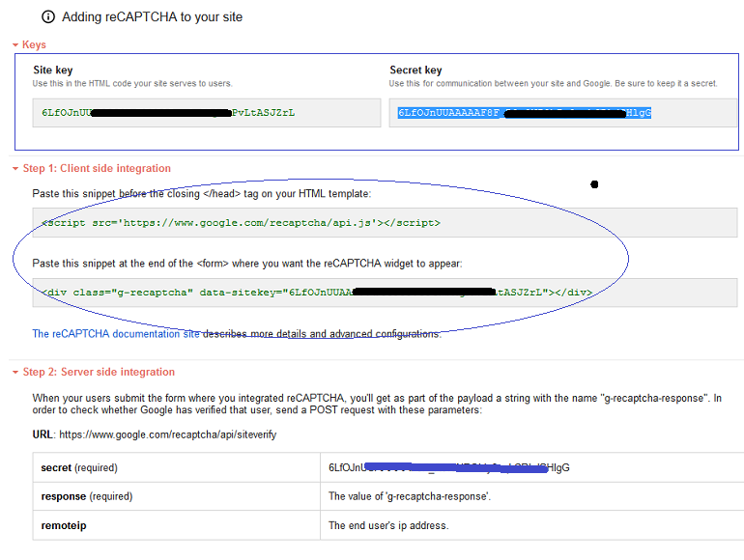This screenshot has width=744, height=560.
Task: Click 'Paste this snippet at the end' text
Action: tap(247, 264)
